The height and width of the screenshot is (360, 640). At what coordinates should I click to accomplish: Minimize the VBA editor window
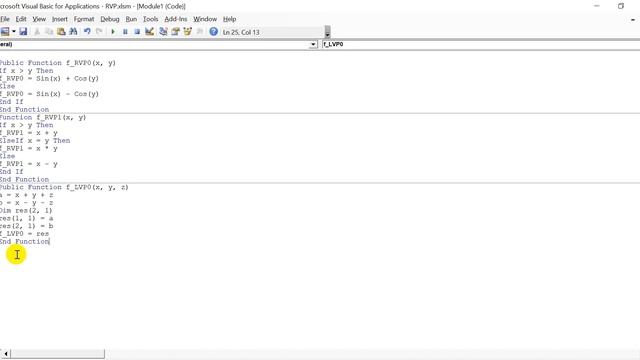pyautogui.click(x=597, y=6)
